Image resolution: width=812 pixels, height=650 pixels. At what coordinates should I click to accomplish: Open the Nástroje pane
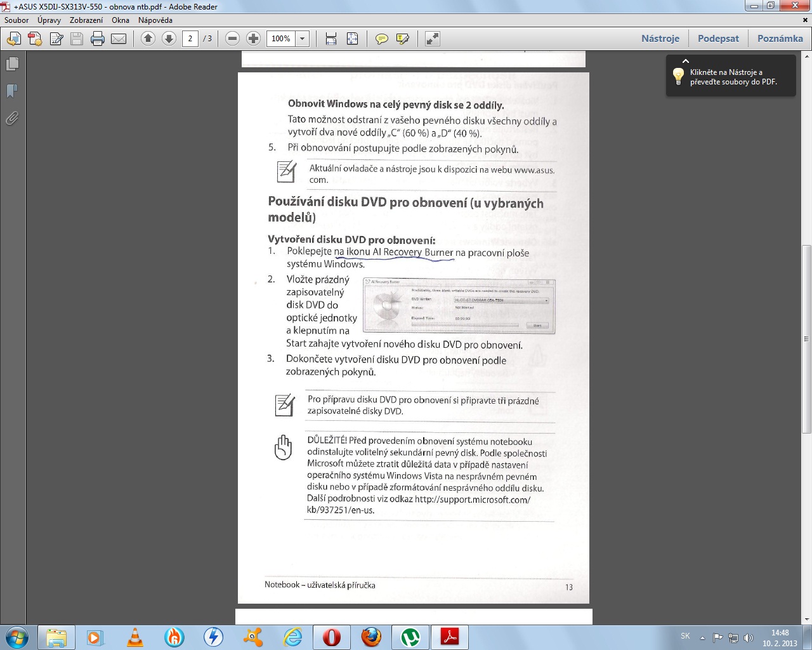click(x=660, y=39)
